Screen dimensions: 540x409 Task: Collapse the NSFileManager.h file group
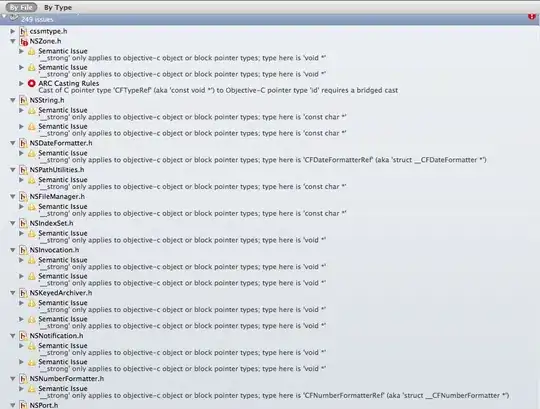(x=13, y=197)
